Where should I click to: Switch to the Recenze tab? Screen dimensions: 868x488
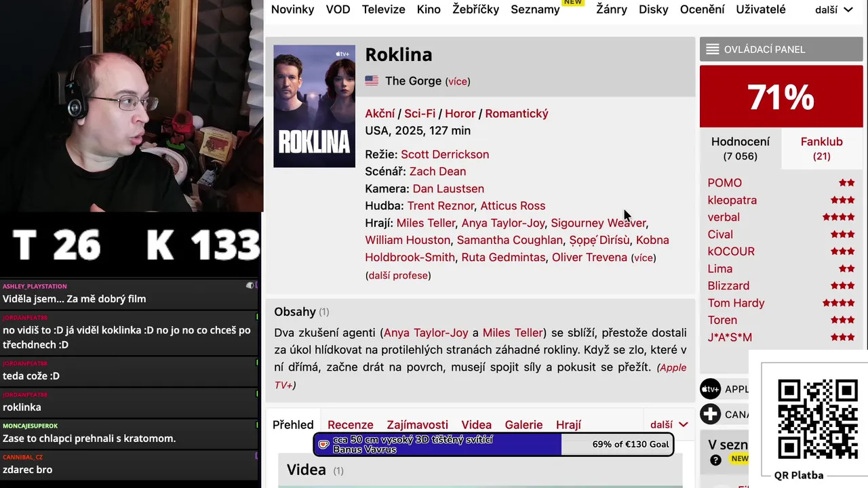pyautogui.click(x=351, y=425)
